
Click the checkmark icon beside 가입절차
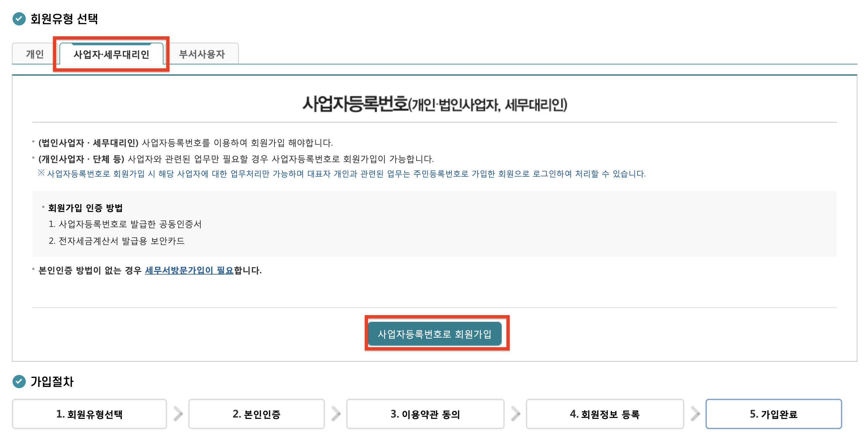[19, 381]
